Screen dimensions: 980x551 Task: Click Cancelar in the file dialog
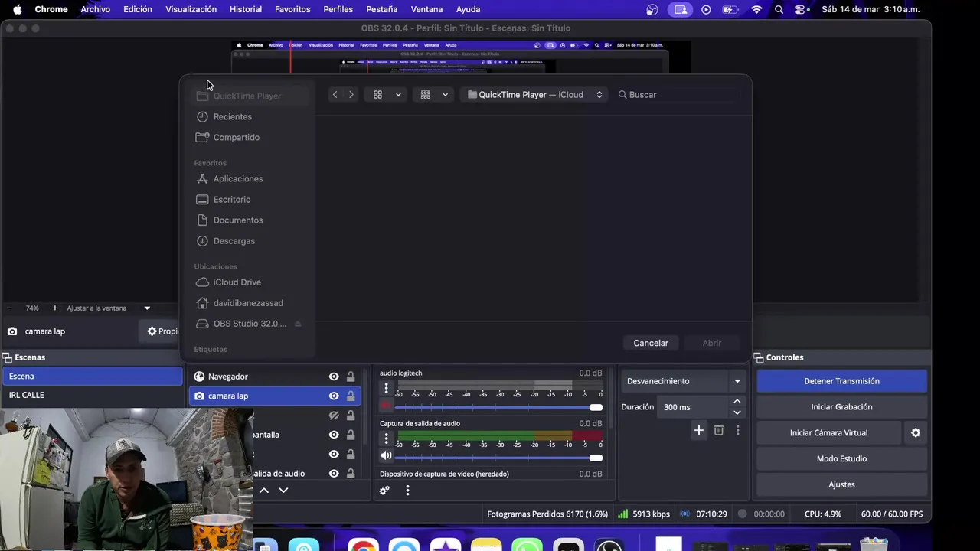(x=651, y=343)
